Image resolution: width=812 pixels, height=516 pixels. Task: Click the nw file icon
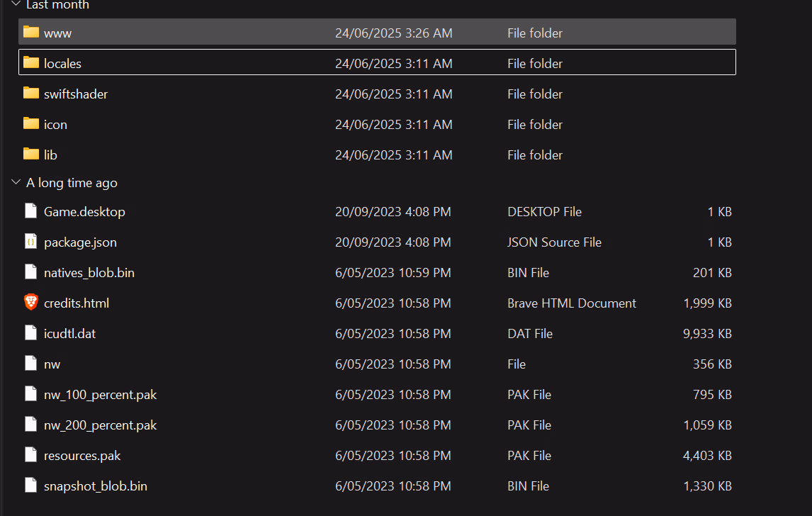point(30,364)
